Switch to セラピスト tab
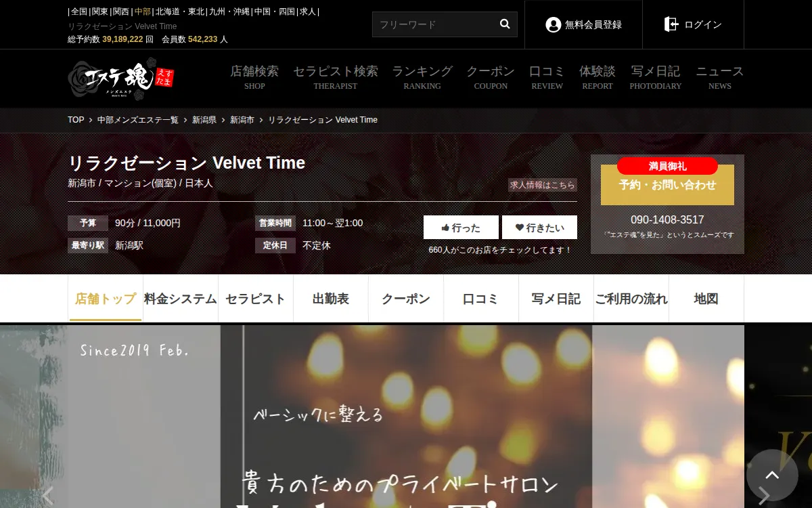812x508 pixels. (x=256, y=299)
